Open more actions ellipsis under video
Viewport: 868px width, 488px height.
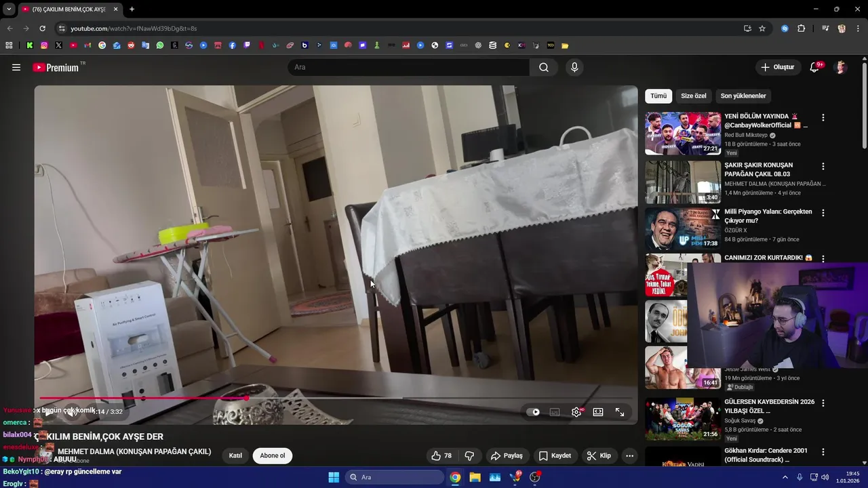coord(629,455)
